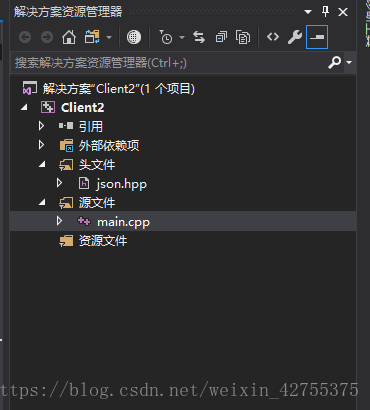Select the Client2 project
Screen dimensions: 370x410
click(x=83, y=108)
